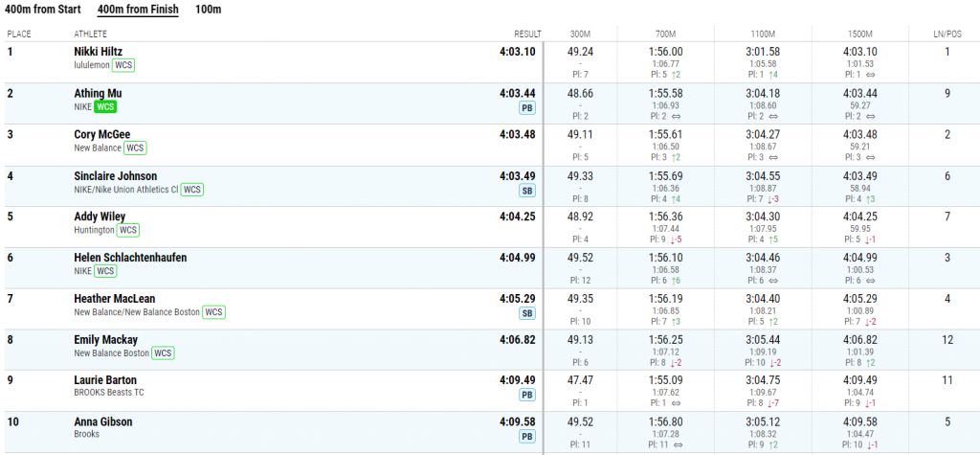Click the PB badge for Anna Gibson
Screen dimensions: 980x455
[x=527, y=436]
